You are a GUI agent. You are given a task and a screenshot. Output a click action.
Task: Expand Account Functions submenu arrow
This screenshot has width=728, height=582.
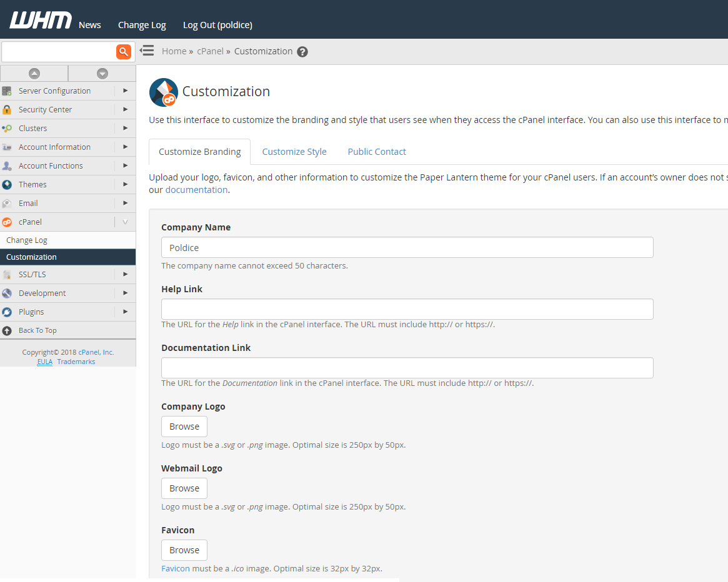click(126, 165)
